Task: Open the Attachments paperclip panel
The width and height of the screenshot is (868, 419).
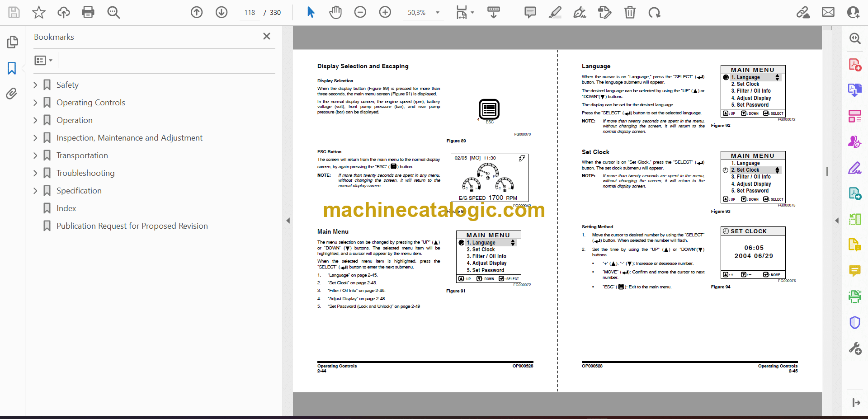Action: click(x=12, y=94)
